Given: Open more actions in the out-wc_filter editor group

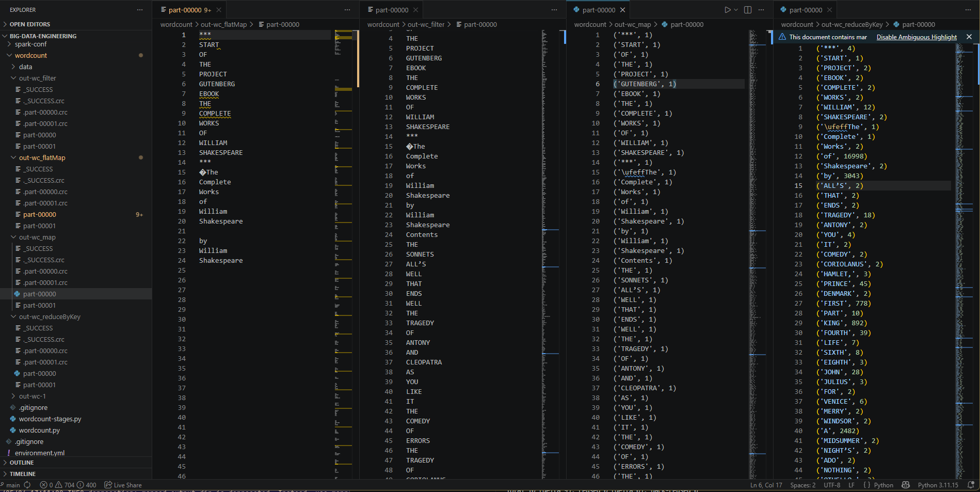Looking at the screenshot, I should 554,10.
